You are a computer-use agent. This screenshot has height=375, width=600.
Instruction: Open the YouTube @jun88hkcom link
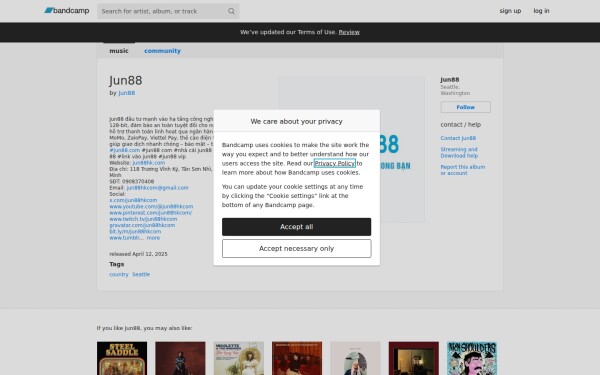point(151,206)
